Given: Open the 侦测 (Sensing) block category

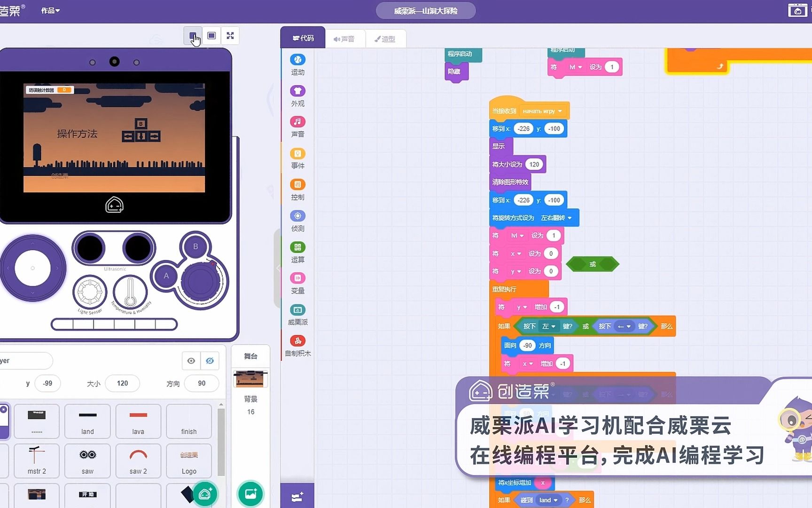Looking at the screenshot, I should (x=297, y=221).
